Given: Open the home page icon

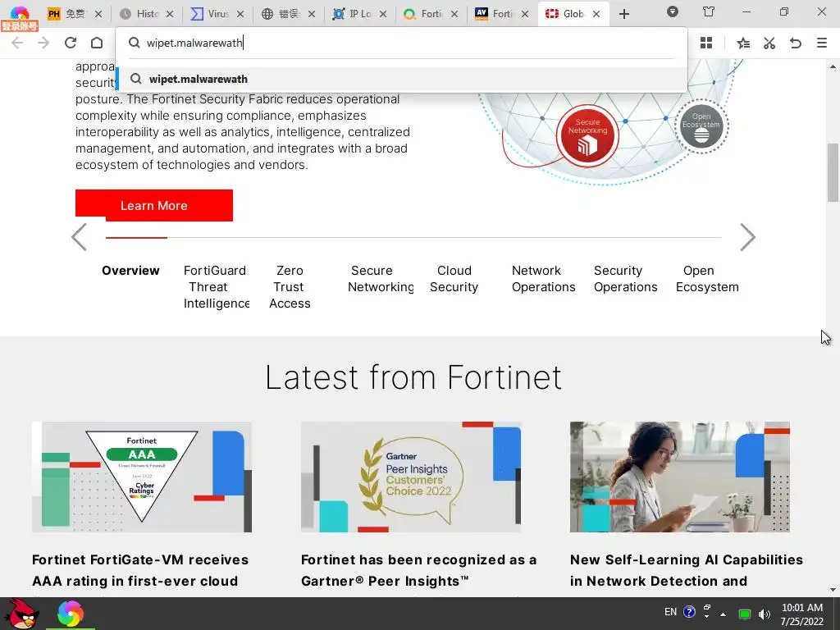Looking at the screenshot, I should click(97, 43).
